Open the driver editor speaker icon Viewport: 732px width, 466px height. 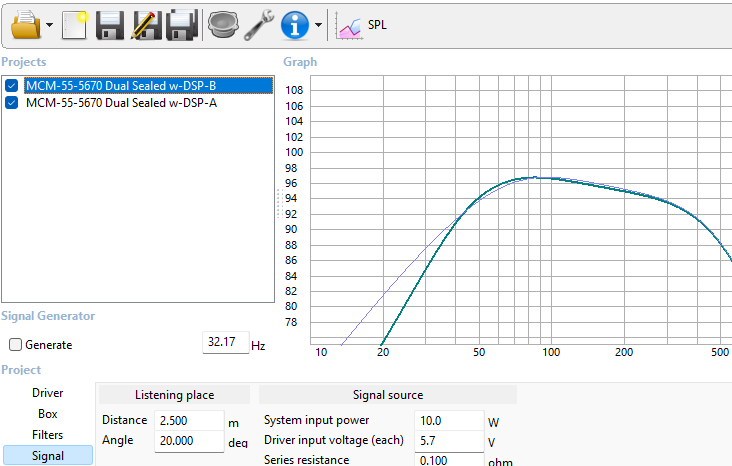[x=222, y=24]
